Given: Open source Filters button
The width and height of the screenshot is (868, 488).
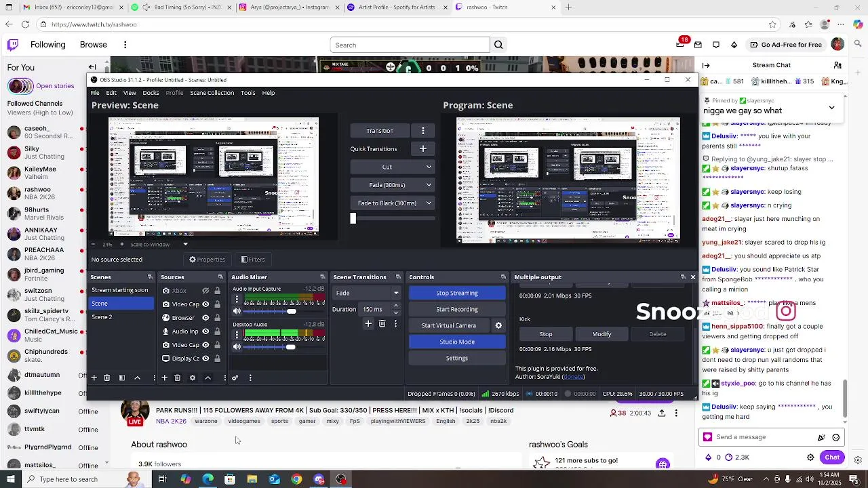Looking at the screenshot, I should tap(252, 260).
